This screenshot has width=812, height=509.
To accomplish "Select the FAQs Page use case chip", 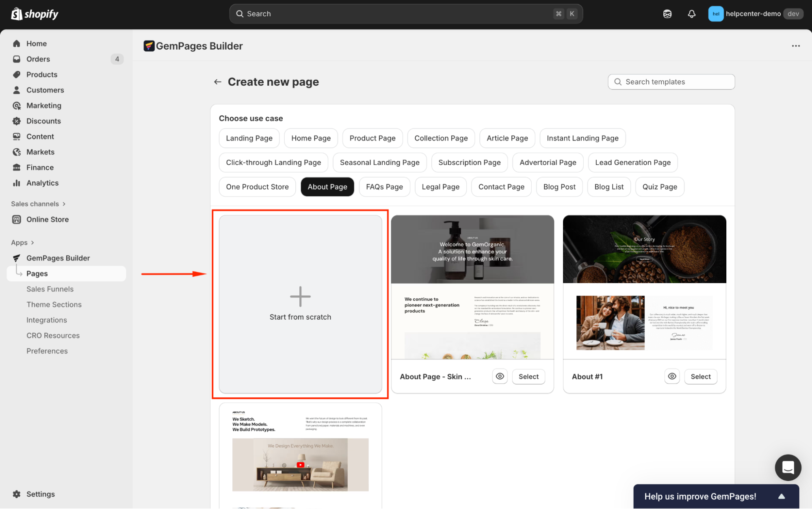I will point(384,187).
